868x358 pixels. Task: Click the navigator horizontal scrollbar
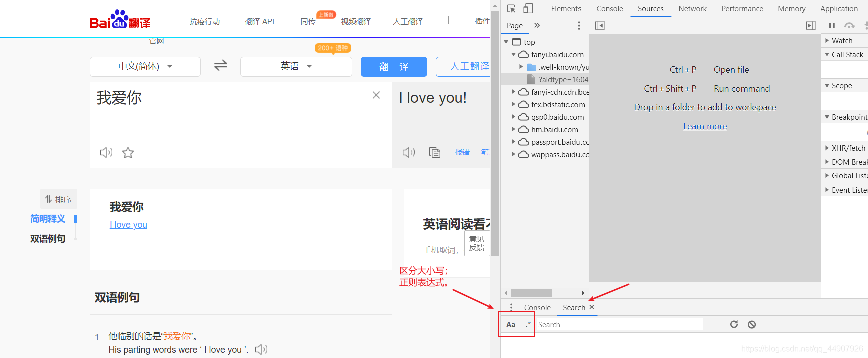click(531, 293)
